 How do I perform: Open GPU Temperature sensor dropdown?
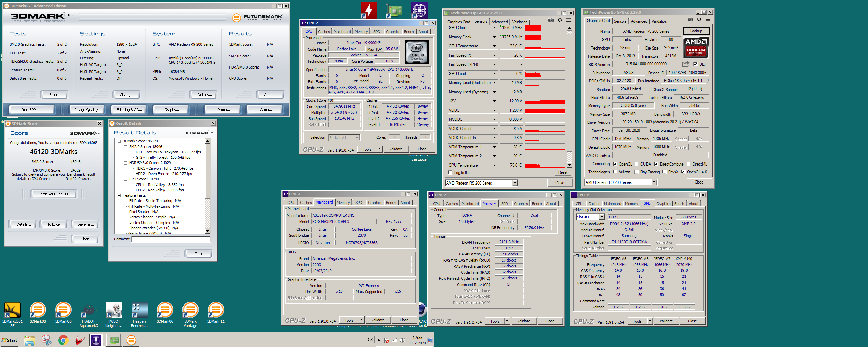click(494, 46)
